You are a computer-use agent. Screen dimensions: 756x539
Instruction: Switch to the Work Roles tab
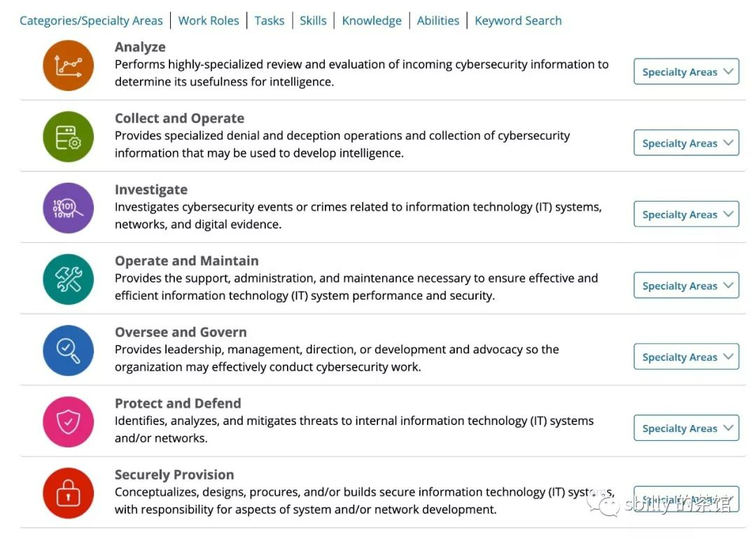tap(209, 20)
